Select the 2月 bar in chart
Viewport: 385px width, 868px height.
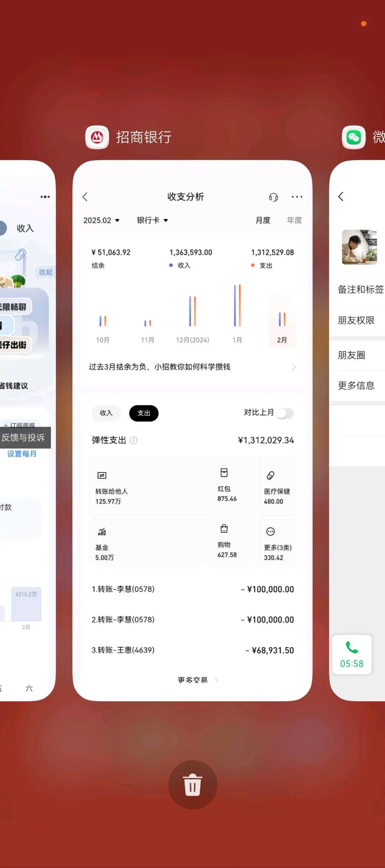[282, 319]
